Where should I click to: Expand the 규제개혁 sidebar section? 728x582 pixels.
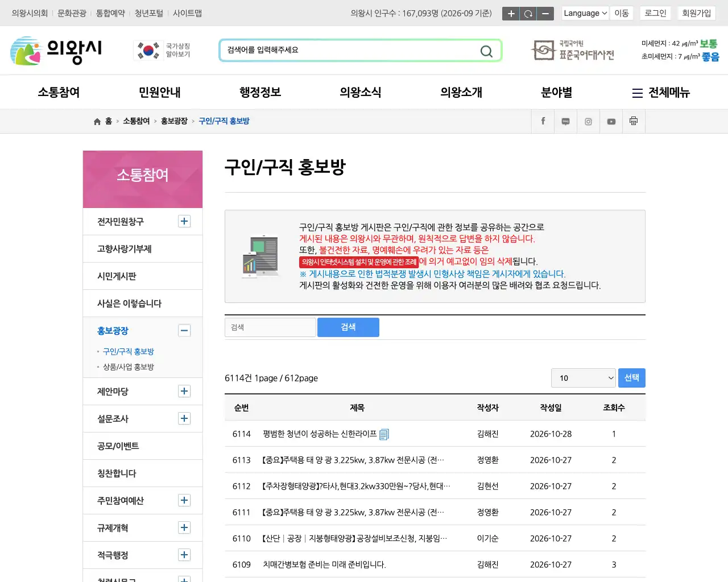click(x=184, y=528)
